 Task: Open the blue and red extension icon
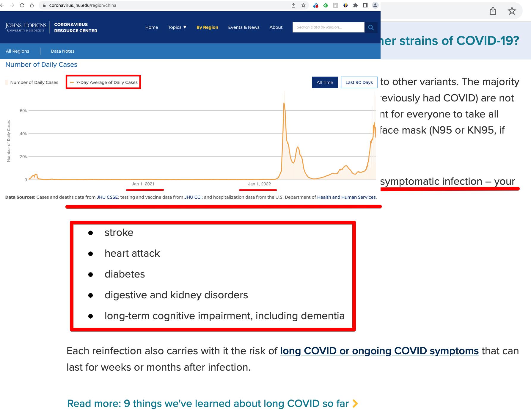pyautogui.click(x=316, y=5)
